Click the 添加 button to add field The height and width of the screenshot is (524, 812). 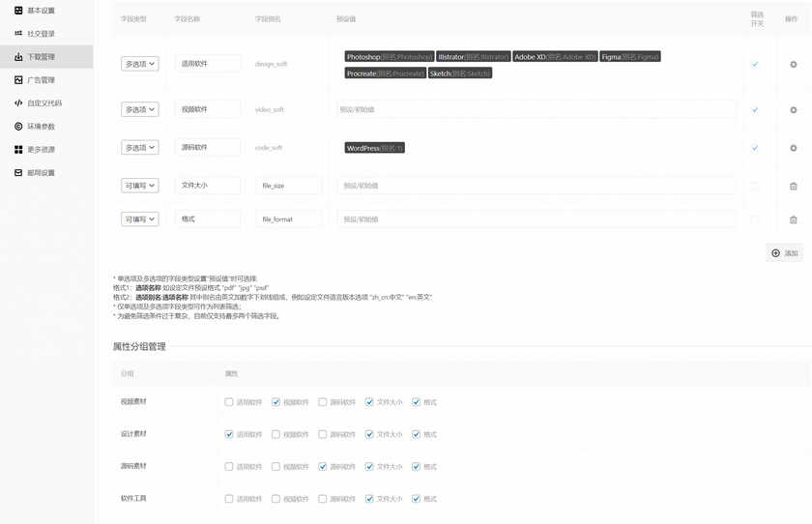[x=784, y=253]
